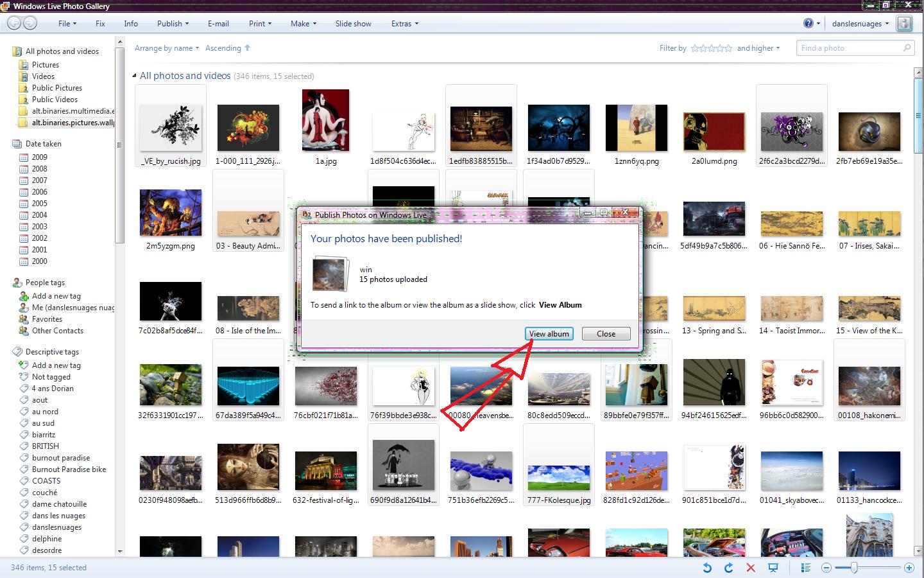
Task: Toggle Ascending sort order
Action: pos(228,48)
